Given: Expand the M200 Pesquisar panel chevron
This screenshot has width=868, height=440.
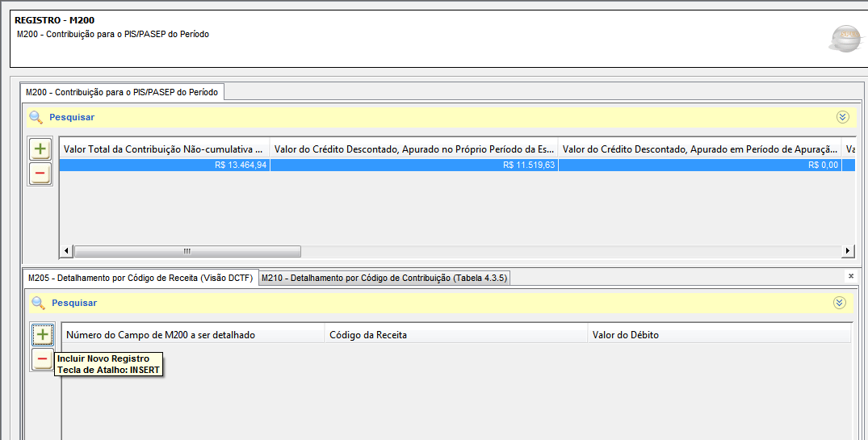Looking at the screenshot, I should click(x=842, y=117).
